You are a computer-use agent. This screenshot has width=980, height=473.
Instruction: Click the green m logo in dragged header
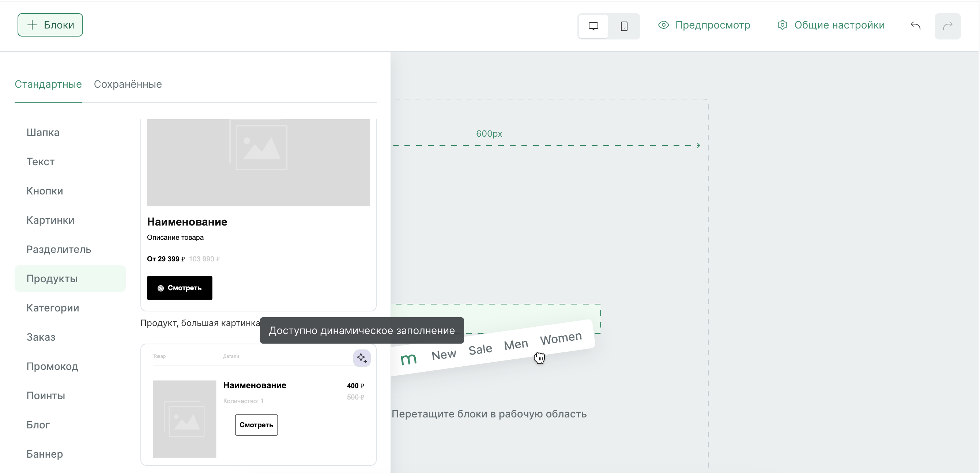(x=408, y=359)
